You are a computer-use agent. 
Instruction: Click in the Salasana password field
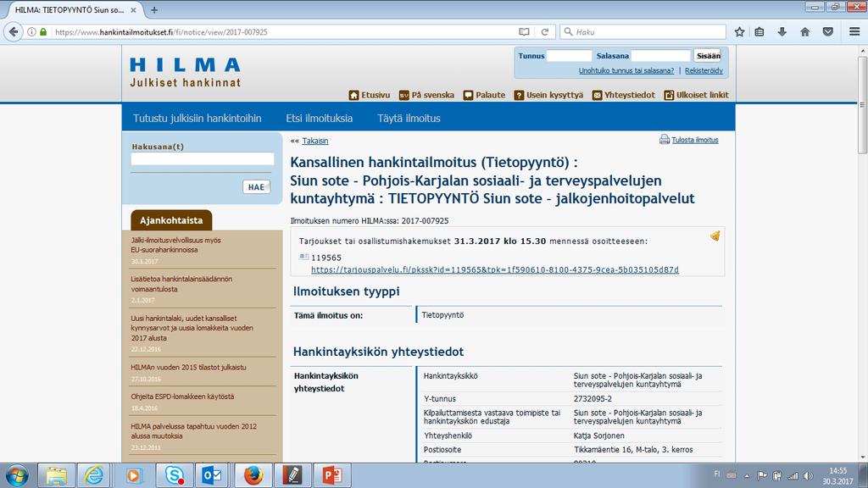pos(661,56)
